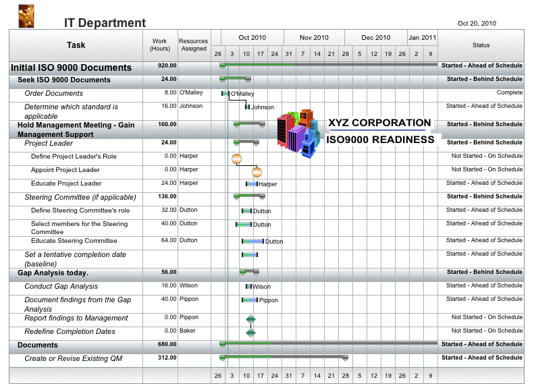The width and height of the screenshot is (534, 392).
Task: Click the XYZ Corporation buildings graphic
Action: pyautogui.click(x=298, y=132)
